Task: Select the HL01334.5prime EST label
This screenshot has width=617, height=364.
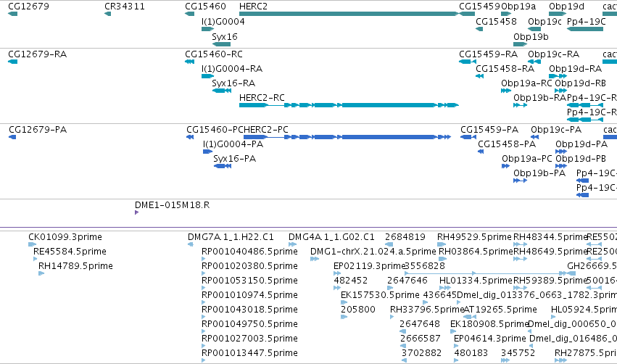Action: [476, 281]
